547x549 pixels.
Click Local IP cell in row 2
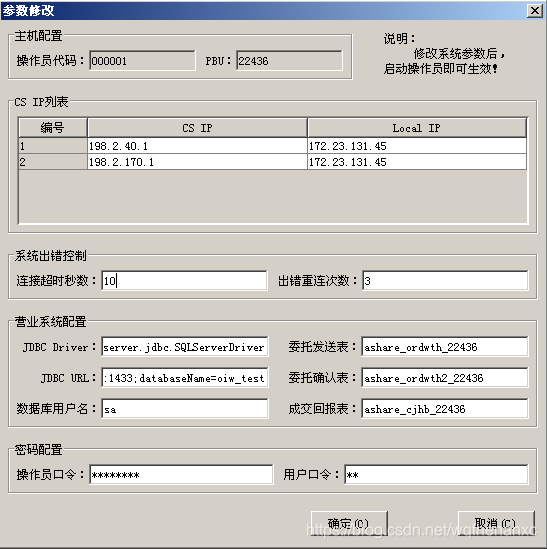click(x=417, y=162)
